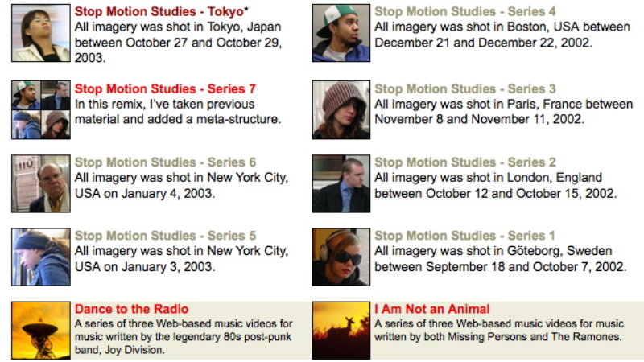This screenshot has width=644, height=362.
Task: Open the Stop Motion Studies - Series 5 link
Action: coord(165,236)
